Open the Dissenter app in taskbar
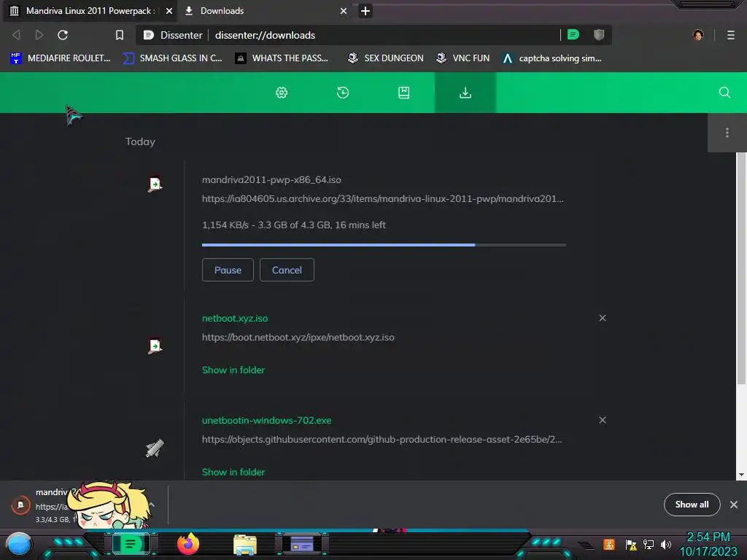 coord(131,544)
